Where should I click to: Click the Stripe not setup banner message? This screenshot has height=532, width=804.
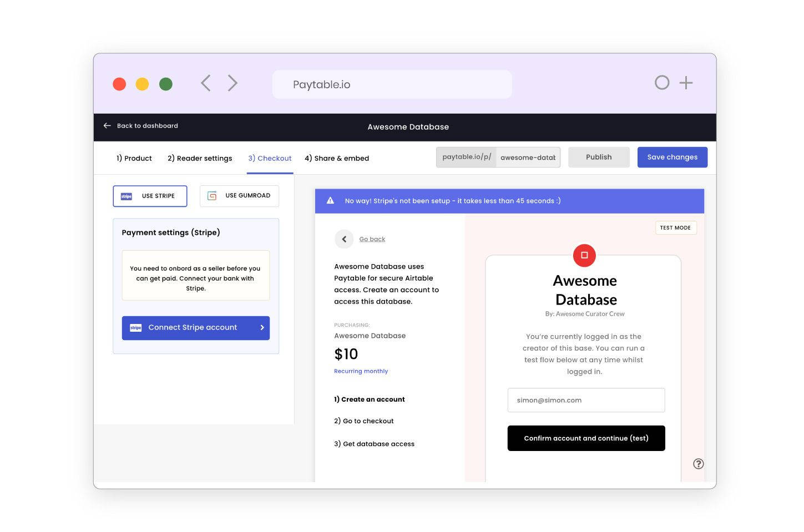tap(453, 201)
